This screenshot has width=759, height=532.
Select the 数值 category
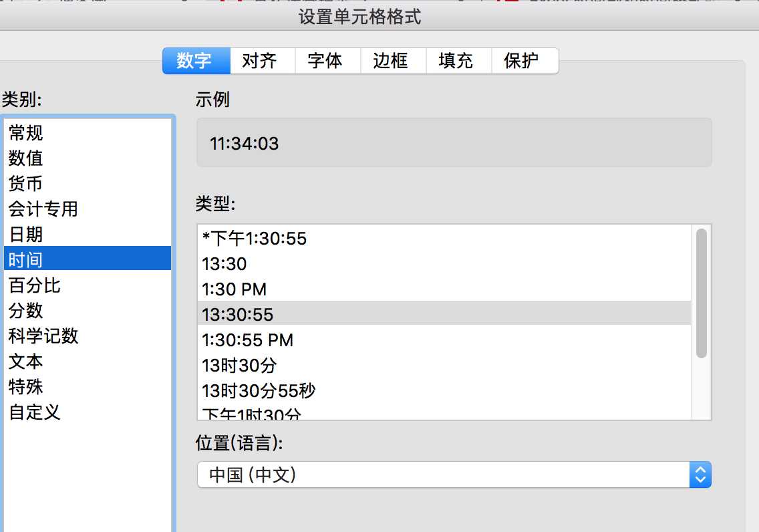coord(26,158)
